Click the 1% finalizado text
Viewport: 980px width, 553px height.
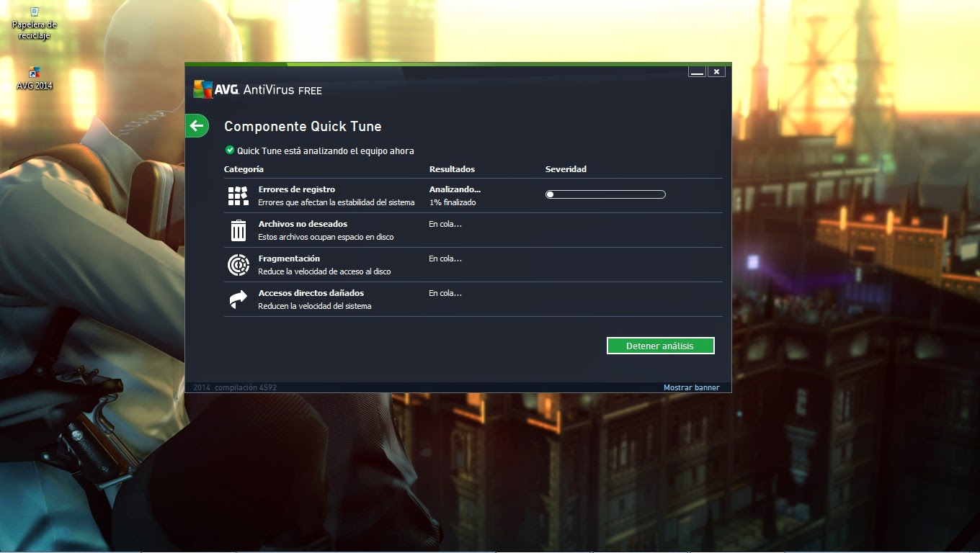453,202
